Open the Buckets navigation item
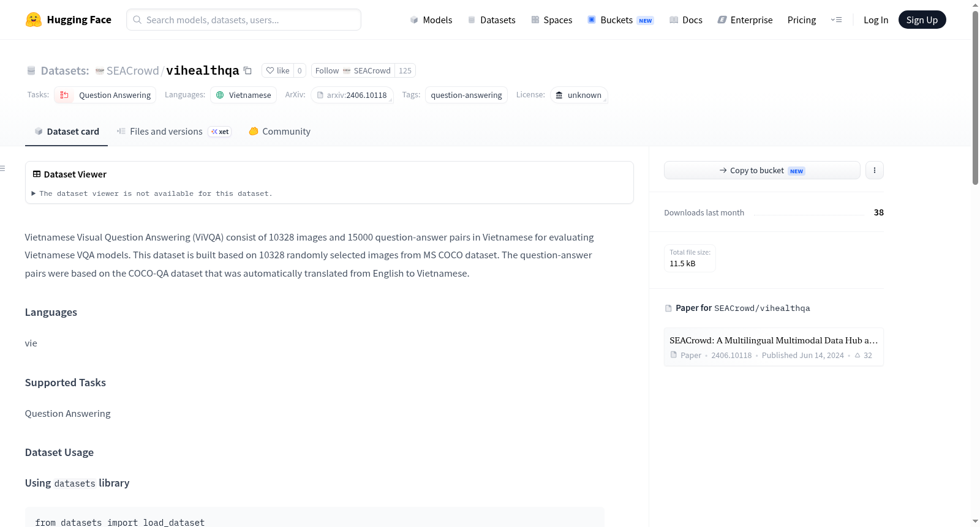Viewport: 980px width, 527px height. (x=620, y=20)
